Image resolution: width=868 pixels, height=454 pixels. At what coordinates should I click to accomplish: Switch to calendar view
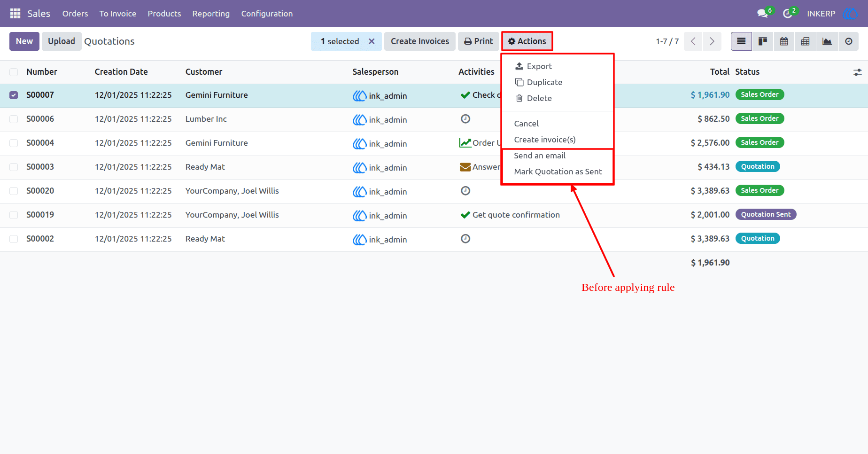coord(784,41)
